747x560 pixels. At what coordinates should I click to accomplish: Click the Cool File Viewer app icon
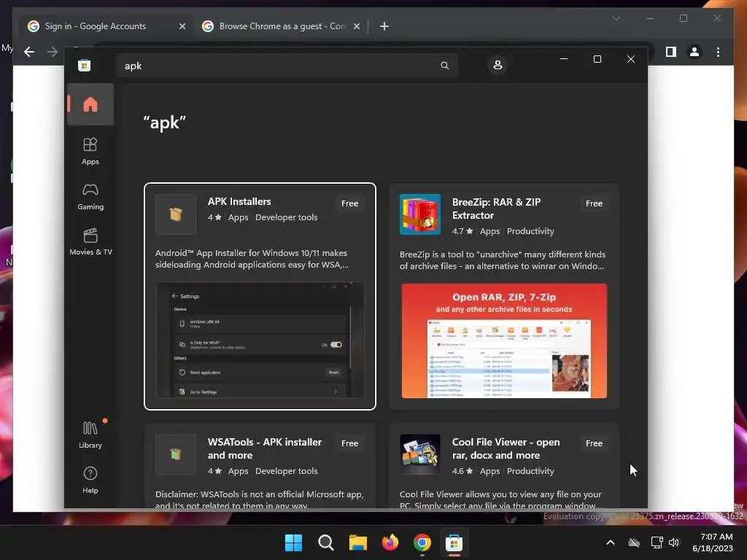(x=419, y=454)
